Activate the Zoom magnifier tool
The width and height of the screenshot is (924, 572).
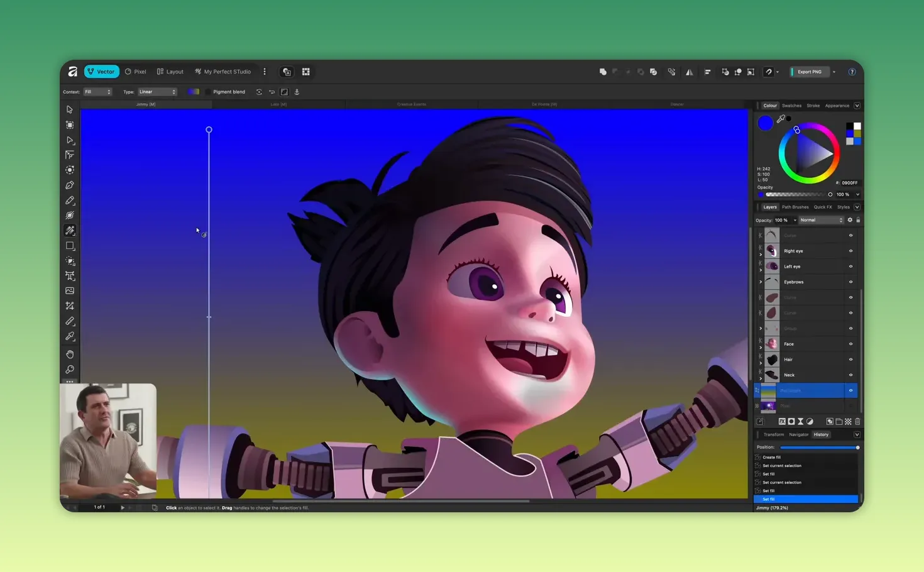coord(70,370)
